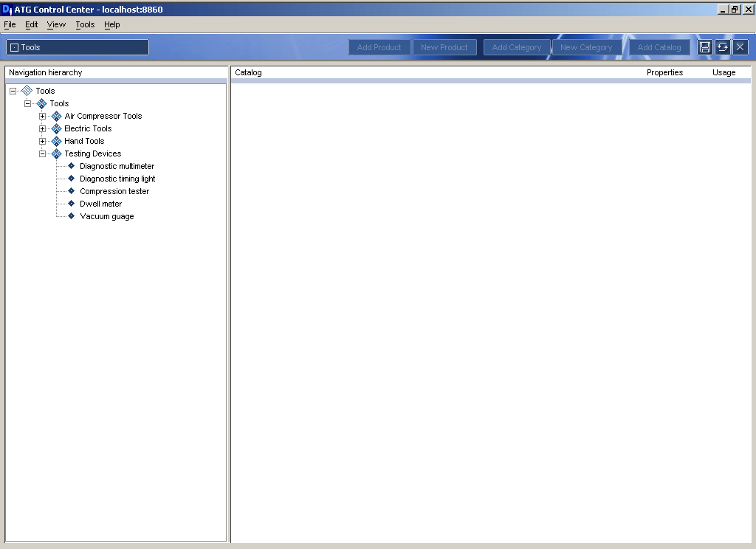Click the Tools catalog icon in the tree
This screenshot has height=549, width=756.
click(x=27, y=90)
